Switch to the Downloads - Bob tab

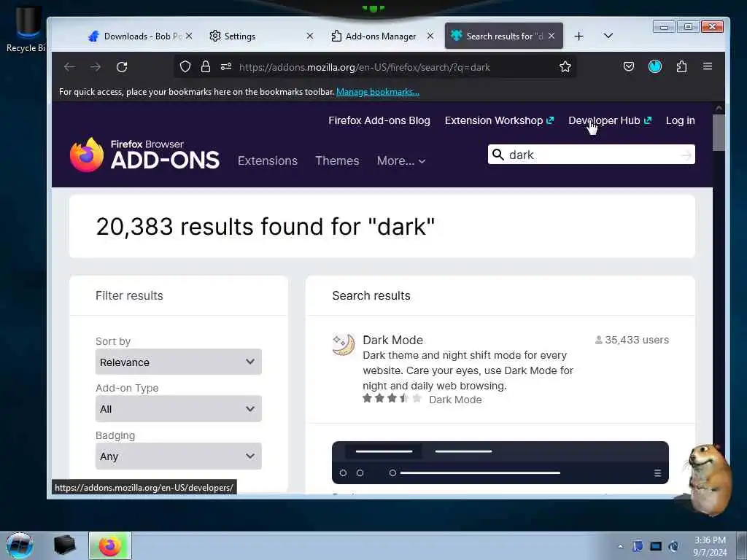(141, 36)
